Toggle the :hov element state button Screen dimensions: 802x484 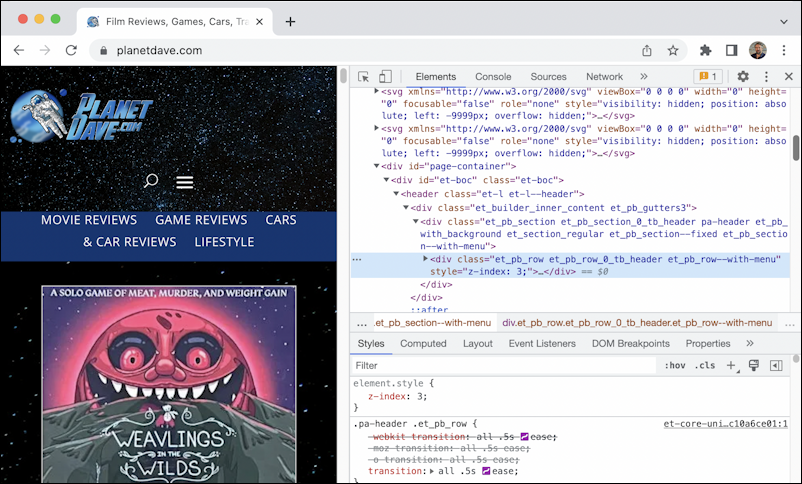[675, 365]
